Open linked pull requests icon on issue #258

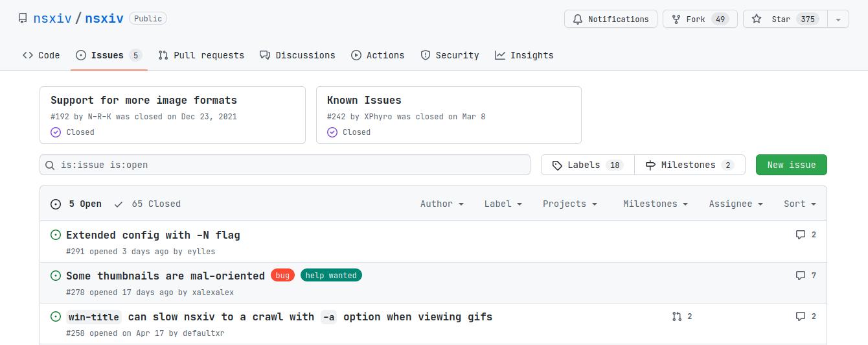677,316
